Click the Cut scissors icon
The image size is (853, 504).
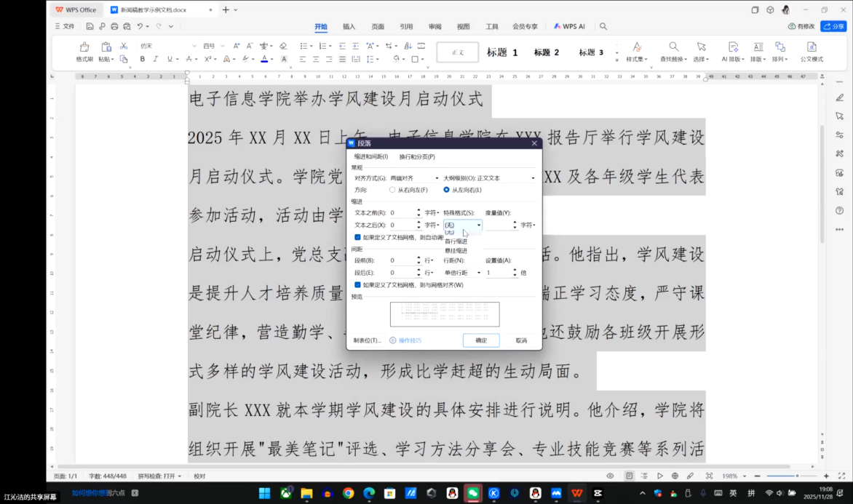[124, 47]
